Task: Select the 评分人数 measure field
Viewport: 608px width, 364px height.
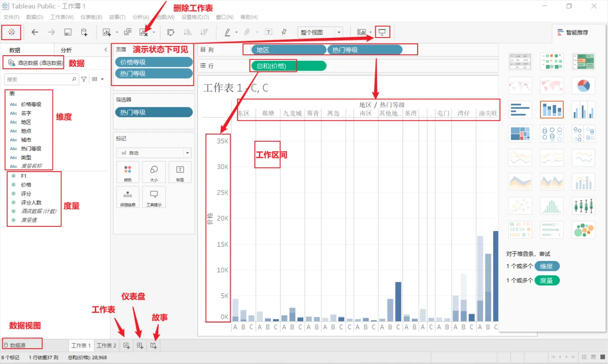Action: click(31, 203)
